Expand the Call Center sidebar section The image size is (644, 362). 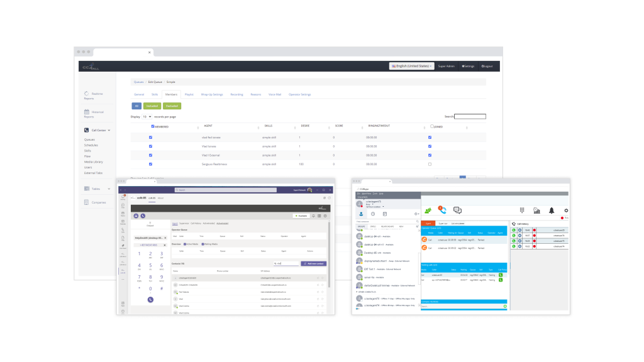109,130
